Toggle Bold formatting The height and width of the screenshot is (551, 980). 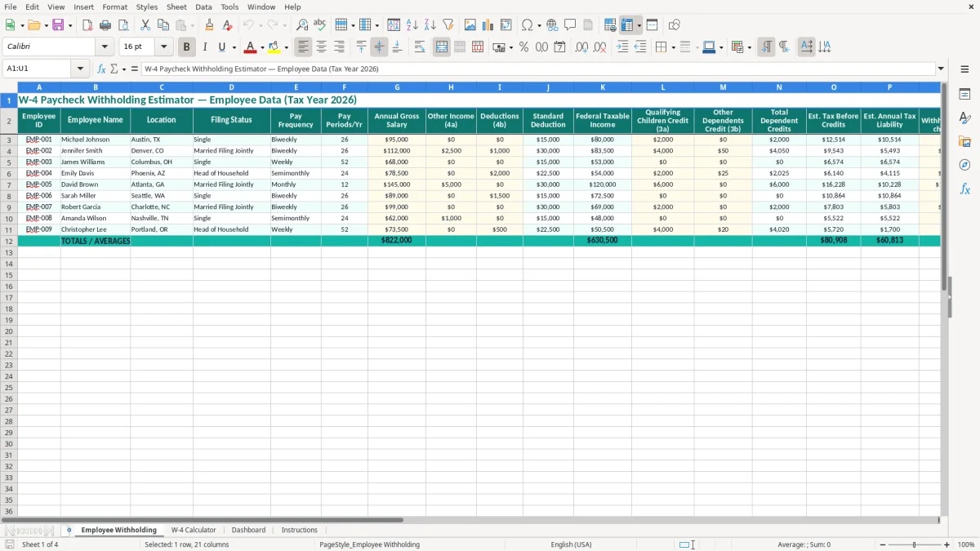pyautogui.click(x=187, y=47)
